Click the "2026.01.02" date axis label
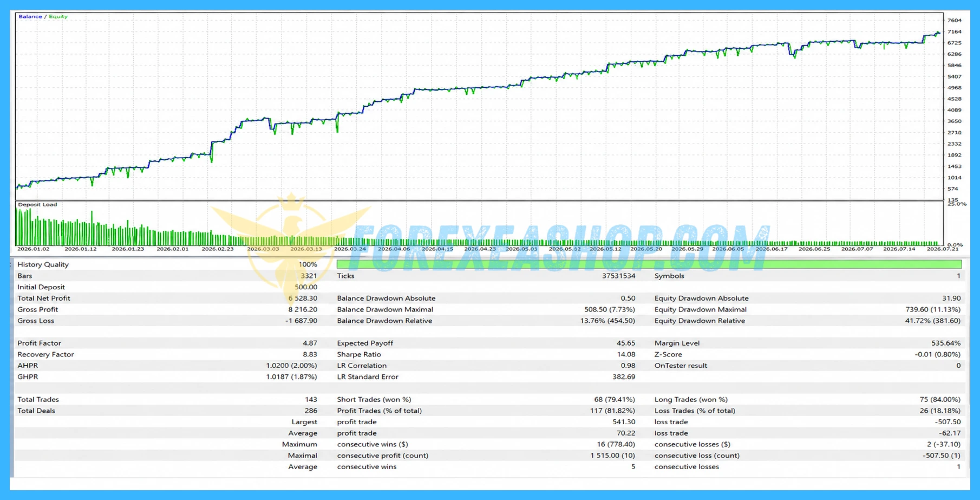980x500 pixels. (34, 249)
